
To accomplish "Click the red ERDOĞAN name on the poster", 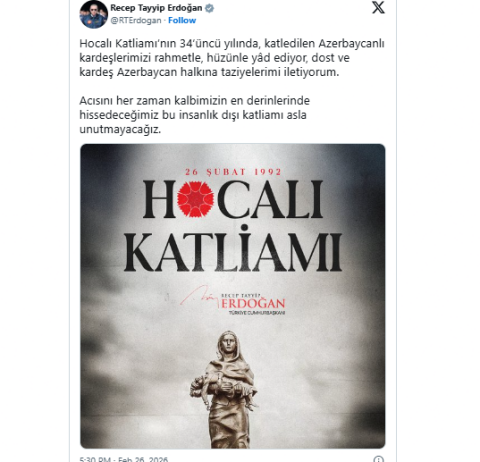I will pyautogui.click(x=253, y=303).
